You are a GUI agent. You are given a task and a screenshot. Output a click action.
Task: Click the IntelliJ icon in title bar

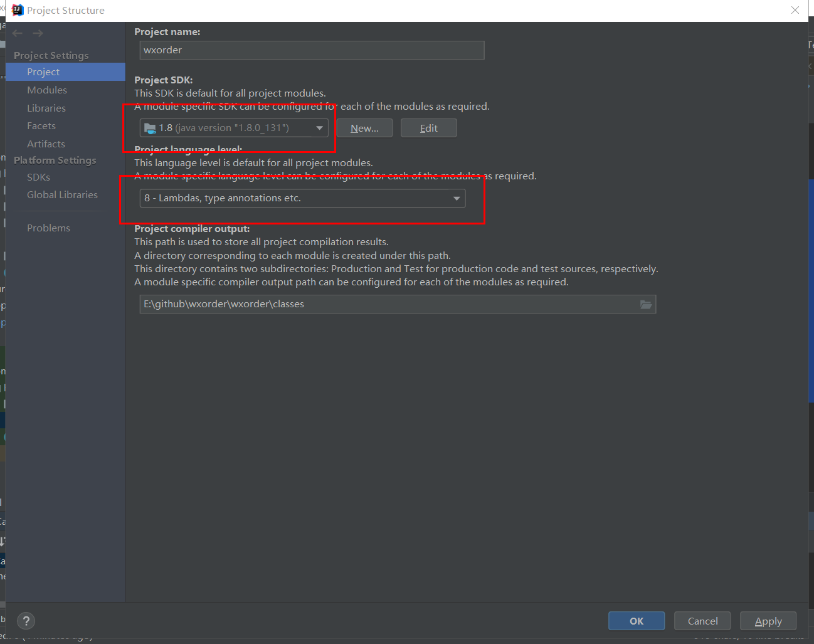tap(18, 10)
